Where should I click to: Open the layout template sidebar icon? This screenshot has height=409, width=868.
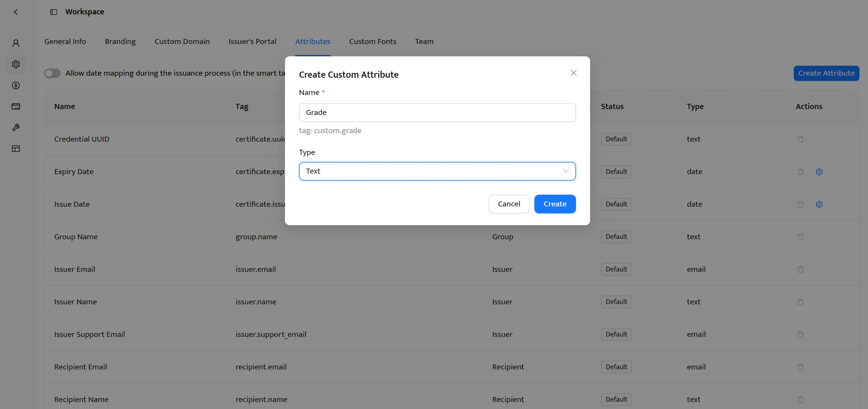point(16,149)
